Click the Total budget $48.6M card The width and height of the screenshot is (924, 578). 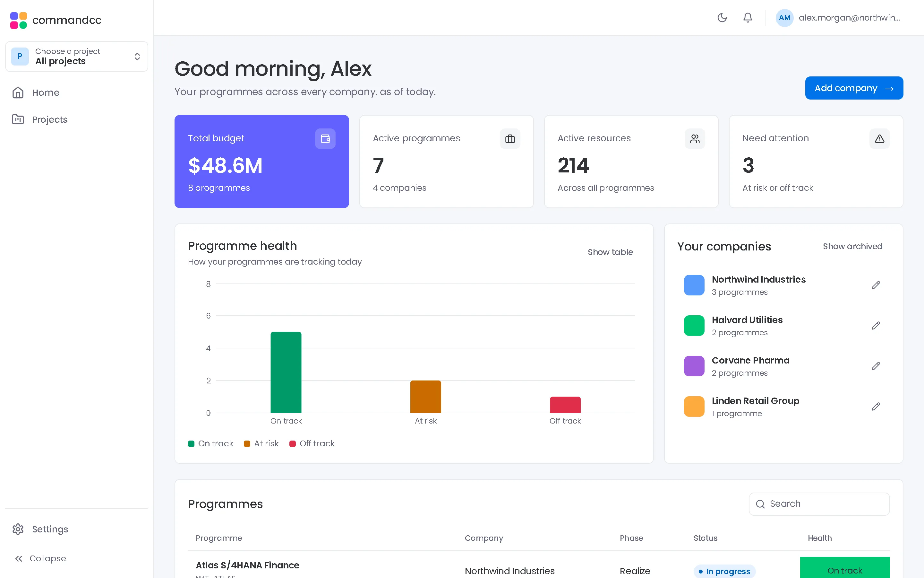(261, 161)
